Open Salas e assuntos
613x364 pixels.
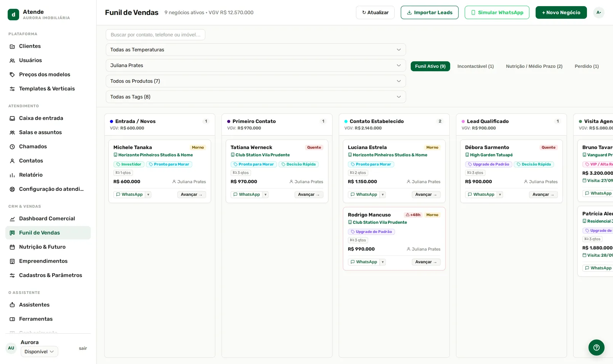(x=48, y=132)
